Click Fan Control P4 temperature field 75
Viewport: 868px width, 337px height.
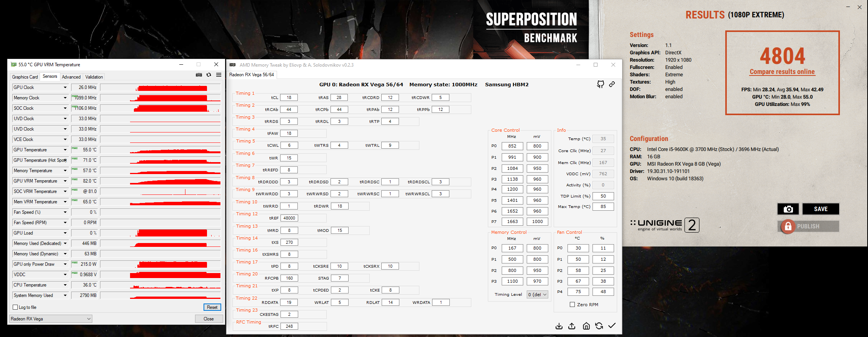pos(578,292)
